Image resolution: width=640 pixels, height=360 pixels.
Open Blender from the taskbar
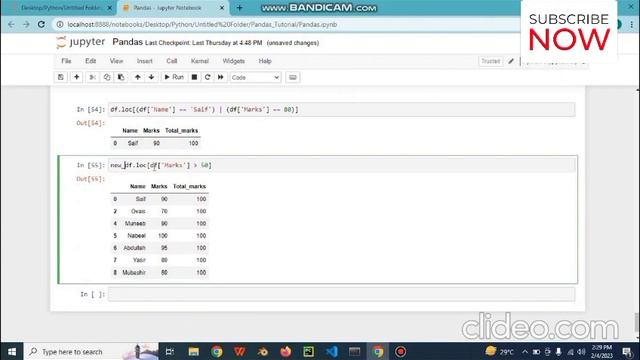click(263, 351)
